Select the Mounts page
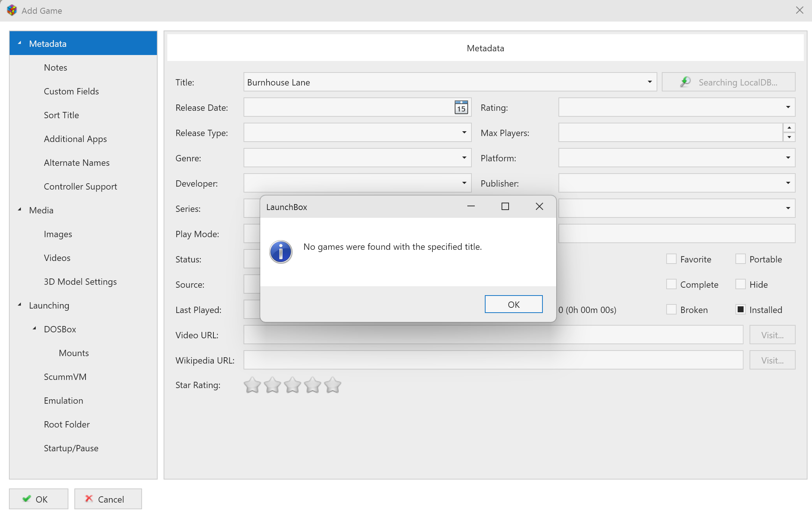Viewport: 812px width, 513px height. (74, 353)
